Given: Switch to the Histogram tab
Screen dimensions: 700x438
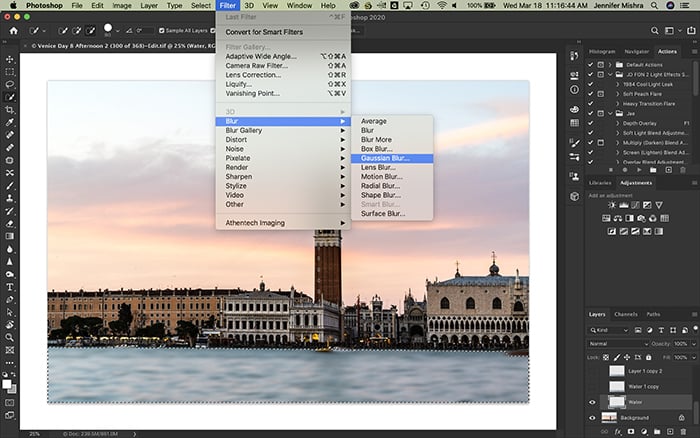Looking at the screenshot, I should [602, 52].
